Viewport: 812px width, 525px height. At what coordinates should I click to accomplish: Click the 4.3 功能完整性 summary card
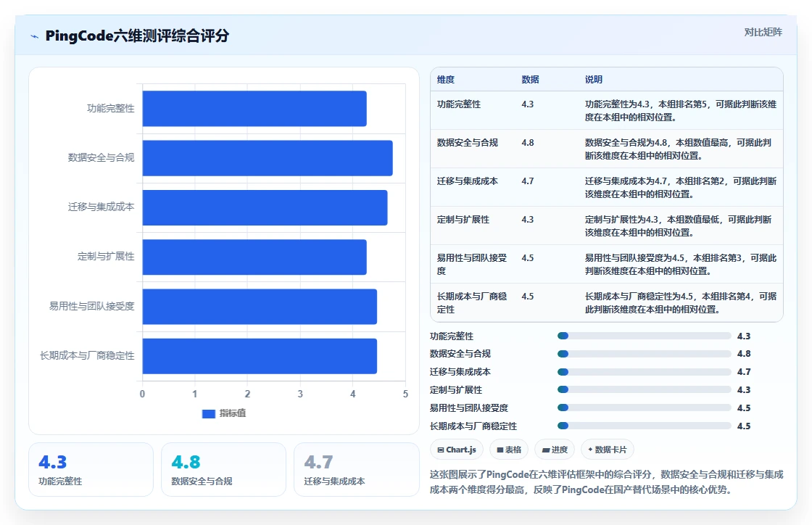point(91,470)
